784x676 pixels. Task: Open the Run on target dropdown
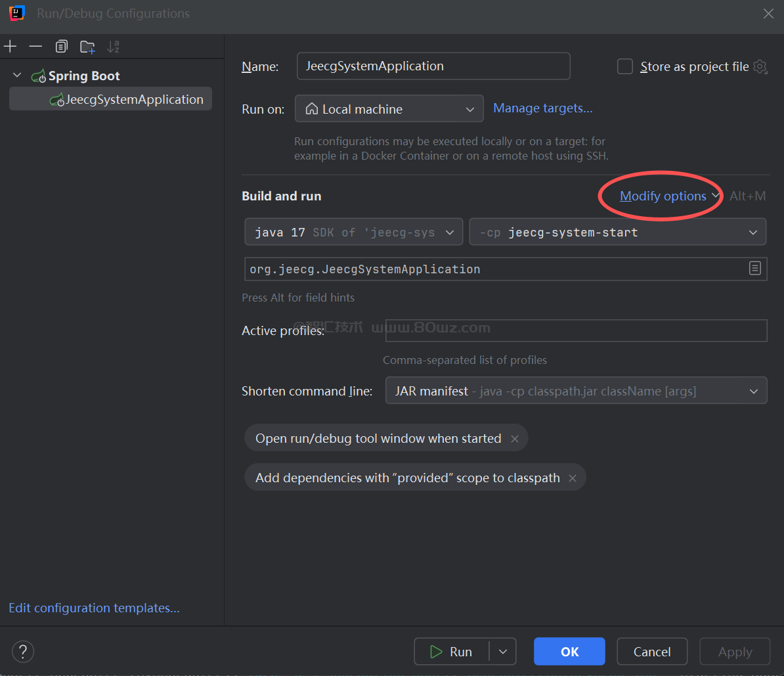(389, 108)
